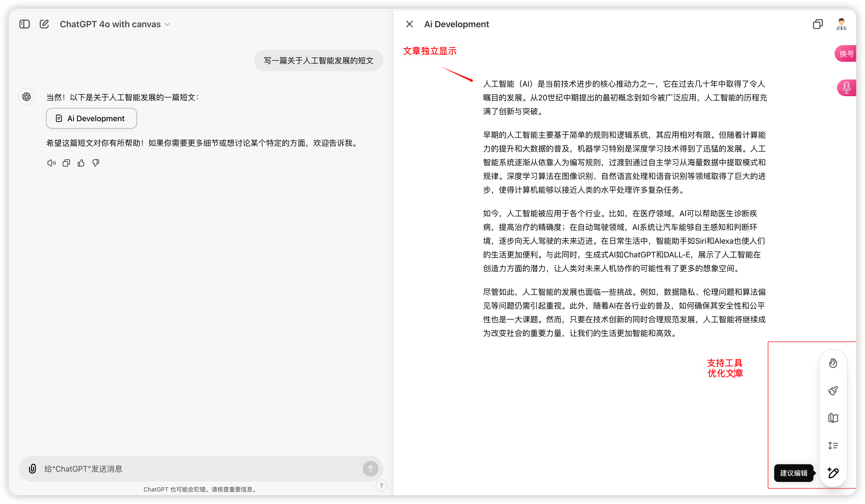Close the Ai Development canvas
Viewport: 865px width, 504px height.
point(409,24)
